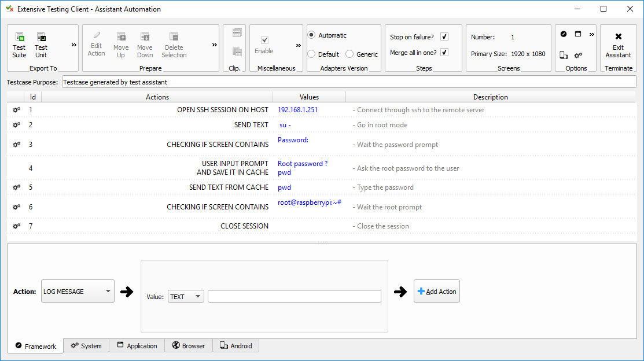
Task: Click gear icon of row 1 OPEN SSH SESSION
Action: (x=16, y=110)
